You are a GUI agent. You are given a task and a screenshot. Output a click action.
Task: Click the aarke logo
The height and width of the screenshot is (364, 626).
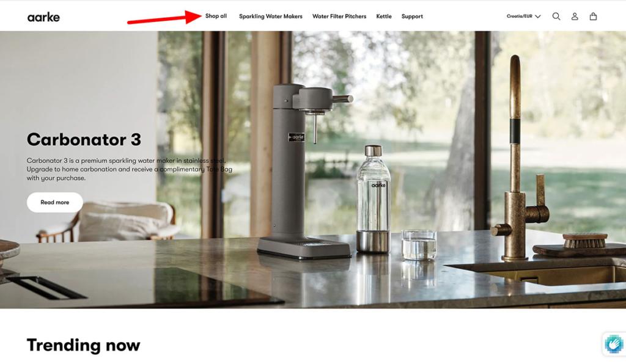pyautogui.click(x=43, y=16)
